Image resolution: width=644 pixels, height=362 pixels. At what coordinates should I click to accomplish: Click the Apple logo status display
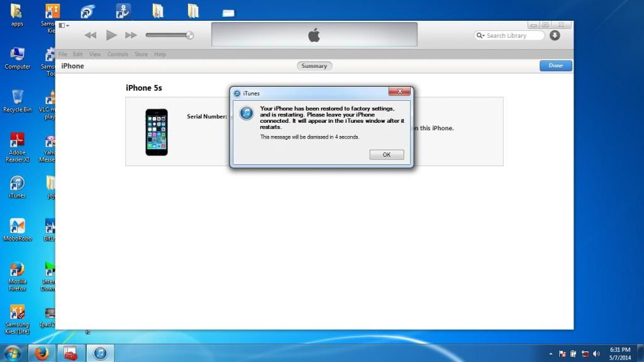[314, 35]
